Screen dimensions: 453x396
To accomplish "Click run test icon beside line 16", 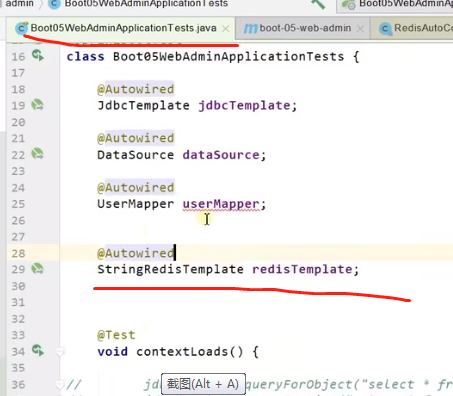I will coord(38,55).
